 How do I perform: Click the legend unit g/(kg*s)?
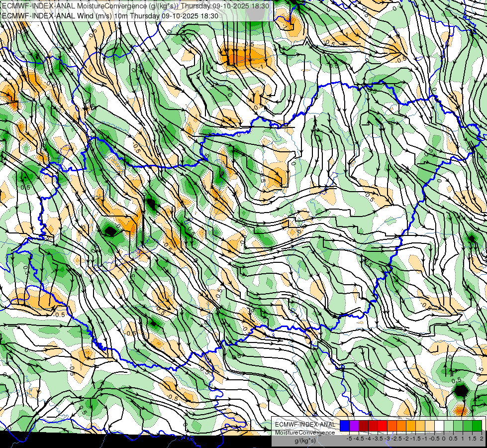click(305, 441)
